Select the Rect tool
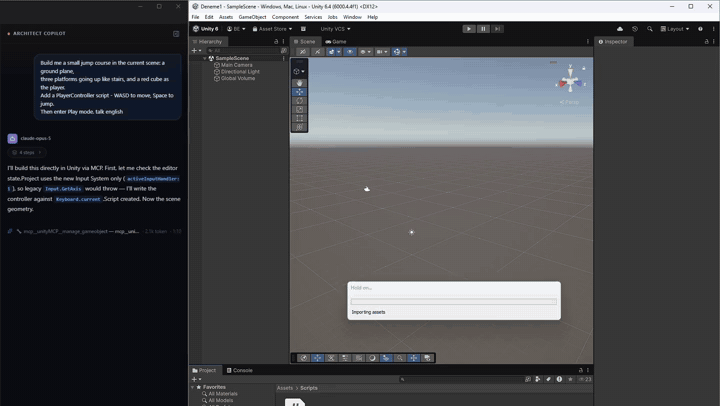This screenshot has width=720, height=406. (299, 118)
